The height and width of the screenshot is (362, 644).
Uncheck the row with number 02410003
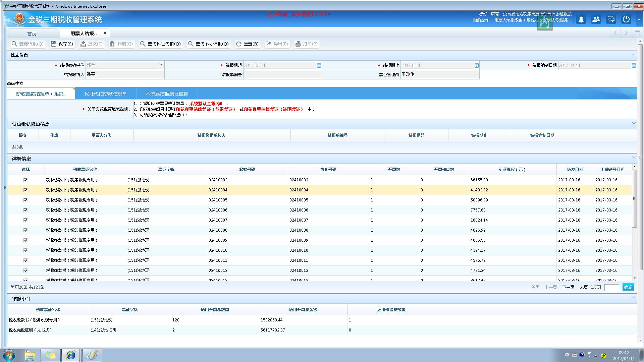[25, 180]
